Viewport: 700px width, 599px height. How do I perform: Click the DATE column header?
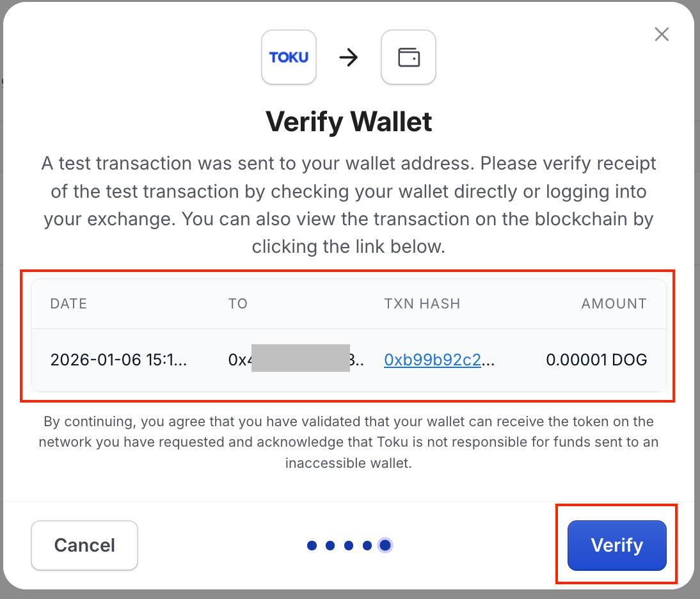pyautogui.click(x=68, y=303)
